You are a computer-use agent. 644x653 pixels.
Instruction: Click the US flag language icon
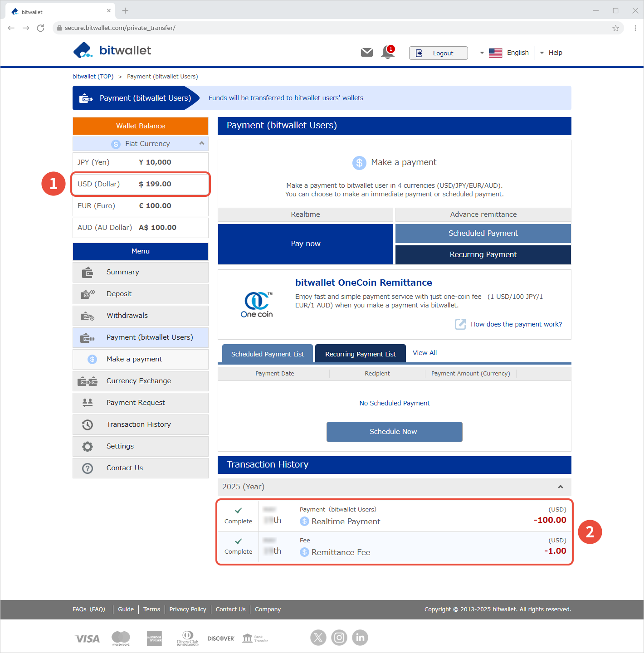tap(496, 53)
